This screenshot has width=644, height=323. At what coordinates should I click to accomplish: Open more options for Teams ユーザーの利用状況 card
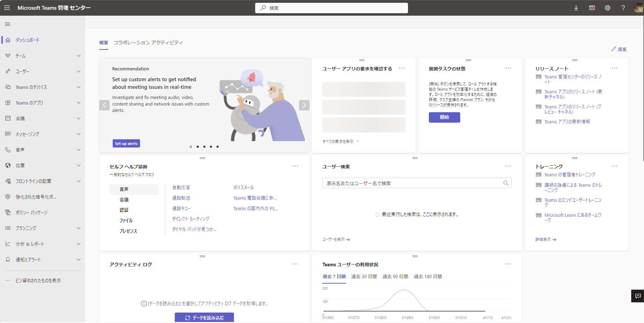pyautogui.click(x=508, y=264)
